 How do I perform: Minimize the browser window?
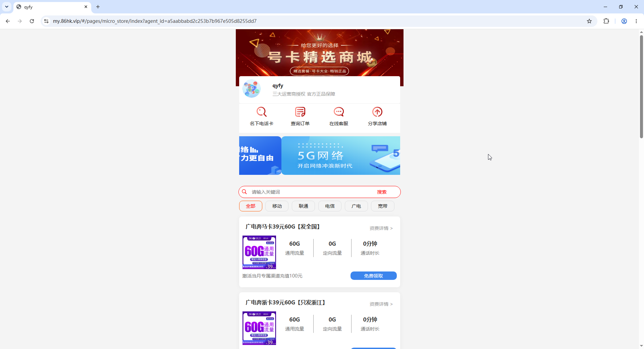click(x=605, y=7)
